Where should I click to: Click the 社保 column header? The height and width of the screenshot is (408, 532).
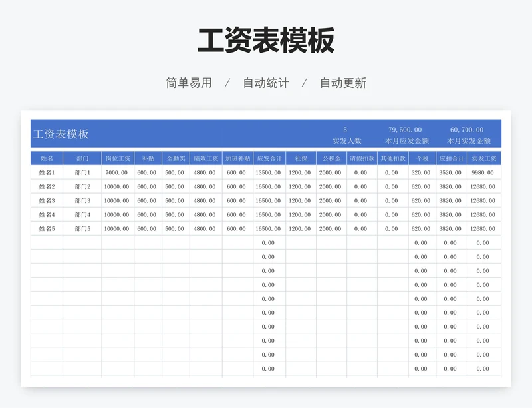click(x=301, y=158)
